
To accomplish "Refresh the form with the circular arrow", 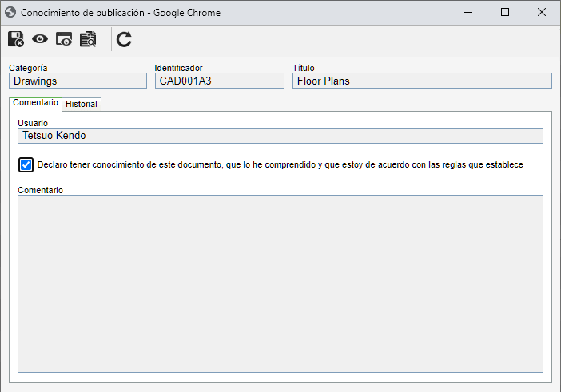I will [124, 39].
